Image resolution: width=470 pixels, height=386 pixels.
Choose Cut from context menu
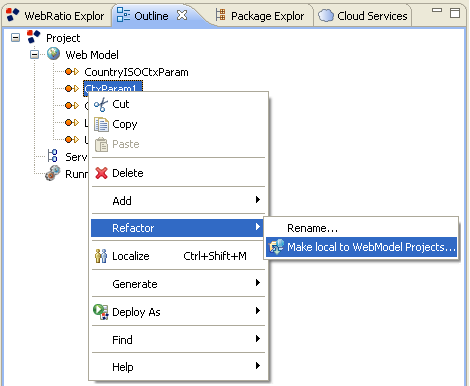(178, 105)
